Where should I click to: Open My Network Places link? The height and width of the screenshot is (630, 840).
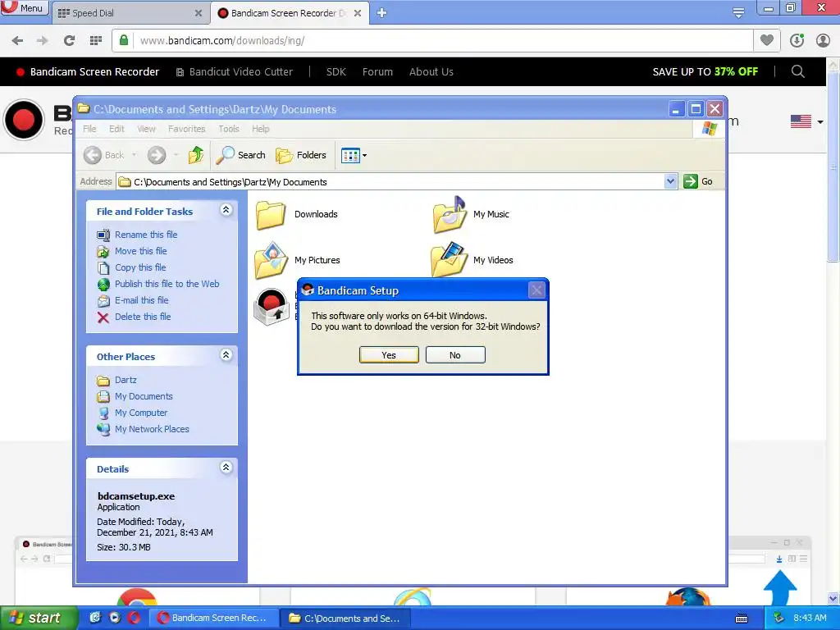152,429
